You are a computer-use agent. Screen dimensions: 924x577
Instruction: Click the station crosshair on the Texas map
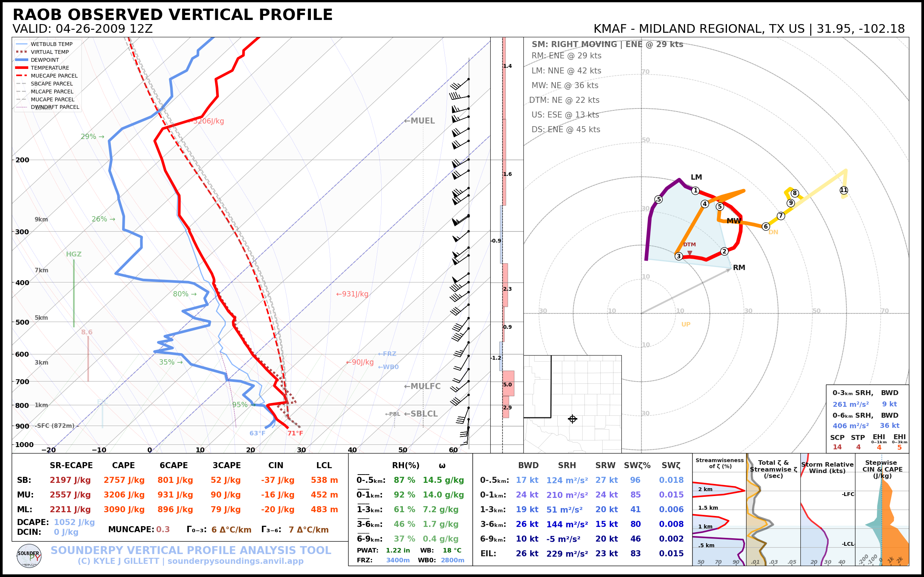572,419
